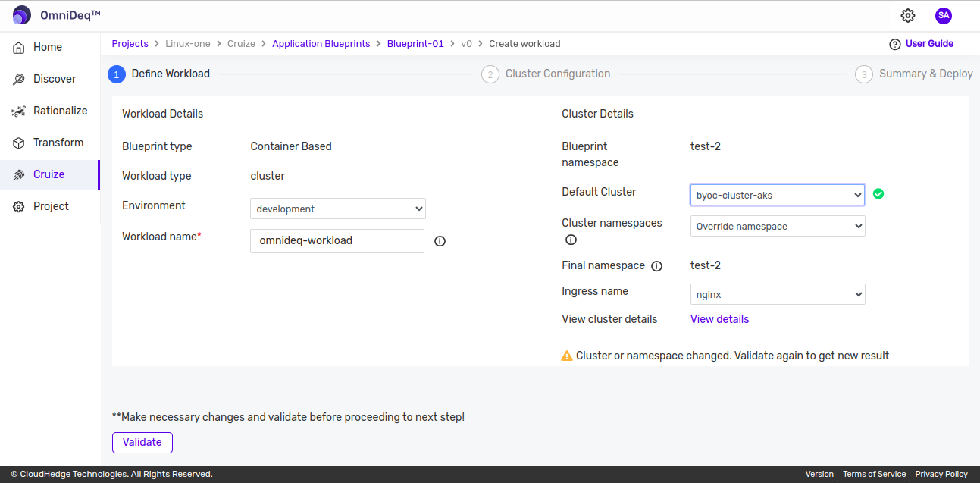The width and height of the screenshot is (980, 483).
Task: Open the SA user avatar menu
Action: tap(943, 14)
